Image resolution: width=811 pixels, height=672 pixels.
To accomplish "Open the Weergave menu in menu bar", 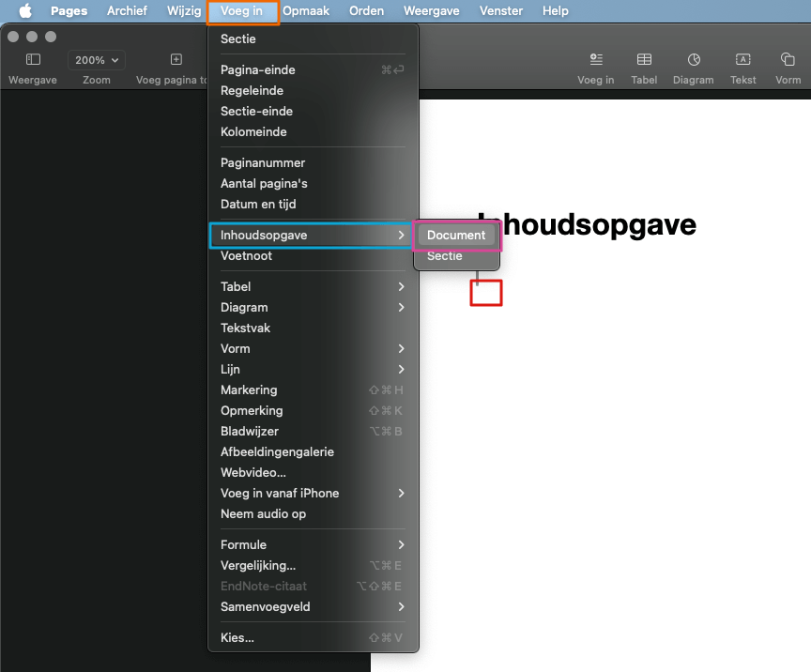I will [432, 11].
